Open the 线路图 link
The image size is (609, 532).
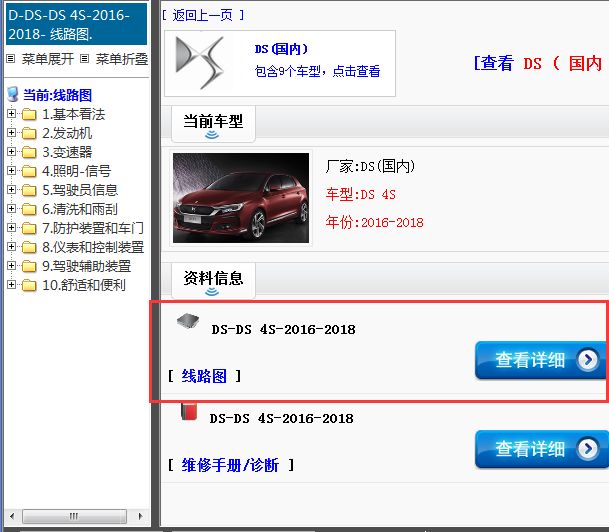[x=204, y=376]
